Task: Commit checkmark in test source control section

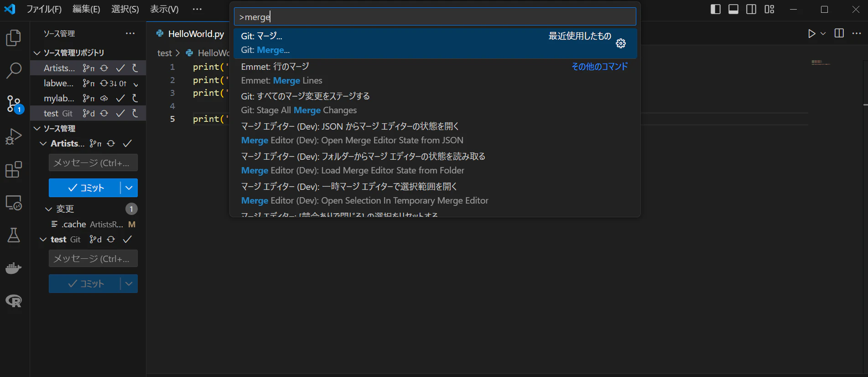Action: tap(127, 239)
